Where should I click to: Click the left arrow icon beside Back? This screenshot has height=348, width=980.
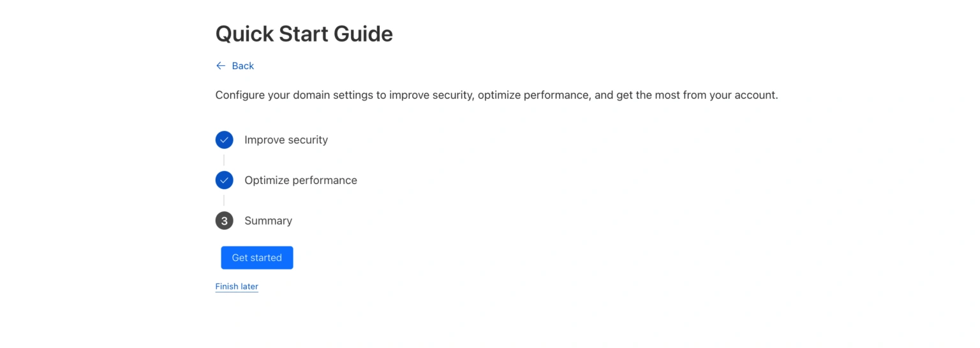click(x=221, y=66)
